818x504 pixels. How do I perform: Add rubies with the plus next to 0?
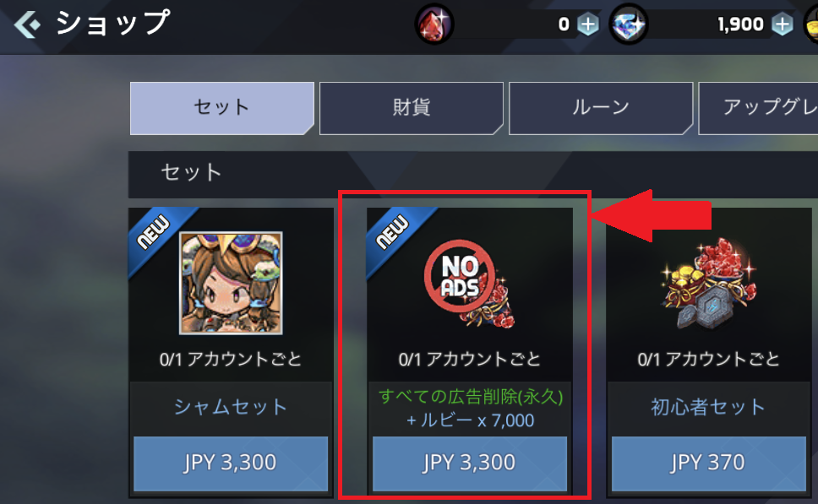pos(588,24)
